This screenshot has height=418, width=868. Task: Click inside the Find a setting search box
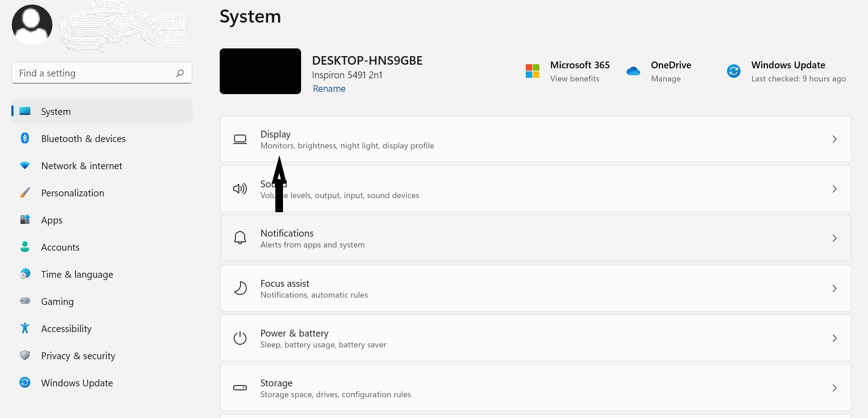tap(90, 72)
